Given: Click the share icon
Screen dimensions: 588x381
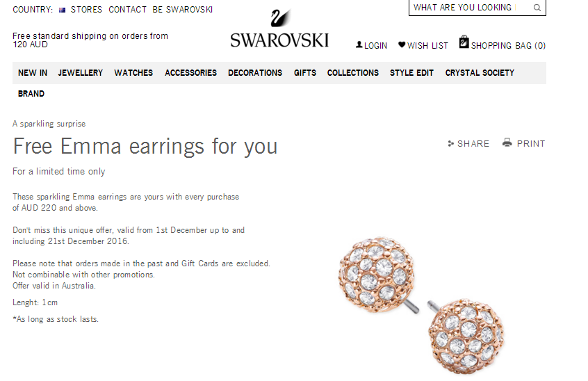Looking at the screenshot, I should point(451,144).
